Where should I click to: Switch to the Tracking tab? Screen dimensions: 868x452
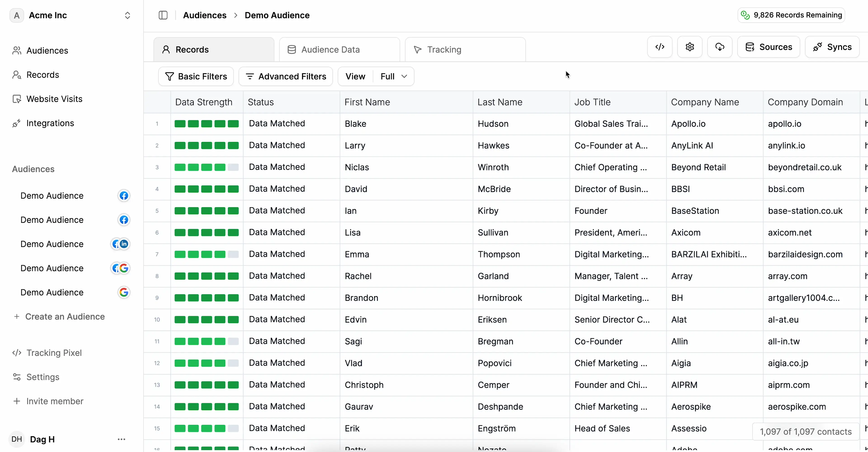tap(444, 49)
